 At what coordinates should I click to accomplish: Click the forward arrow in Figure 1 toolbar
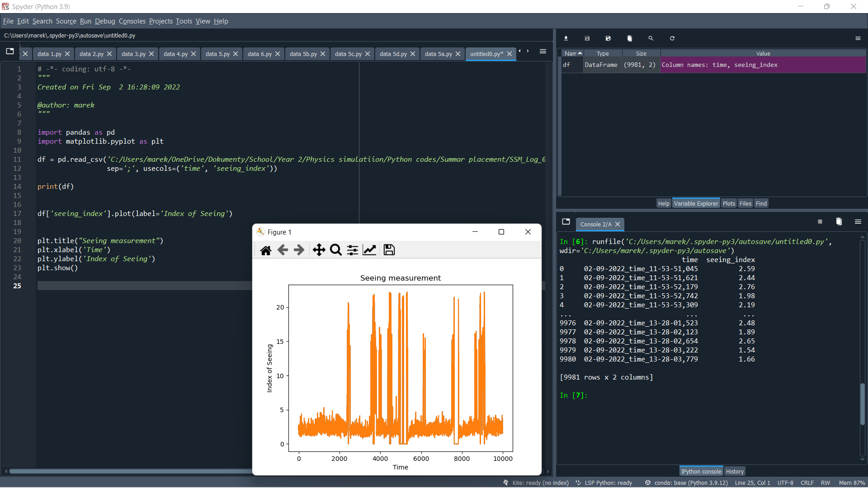[299, 250]
